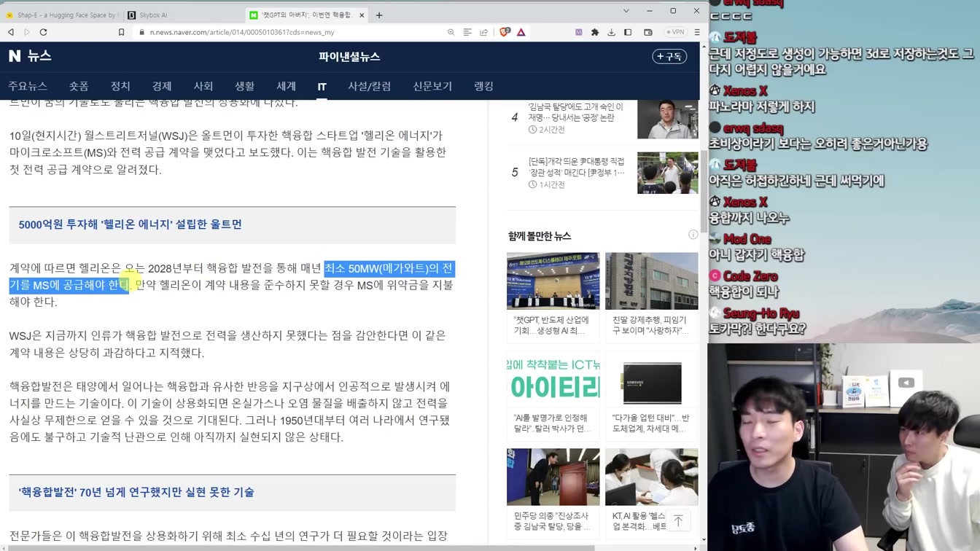Click chat username Seung-Ho Ryu

[x=761, y=313]
